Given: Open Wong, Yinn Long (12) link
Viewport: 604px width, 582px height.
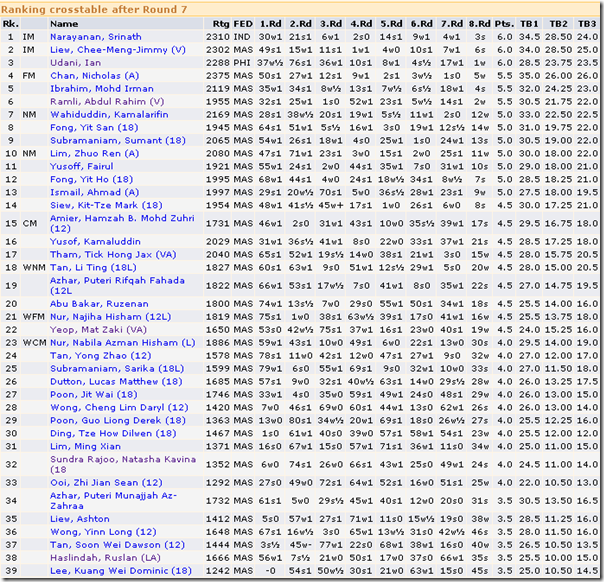Looking at the screenshot, I should click(x=103, y=532).
